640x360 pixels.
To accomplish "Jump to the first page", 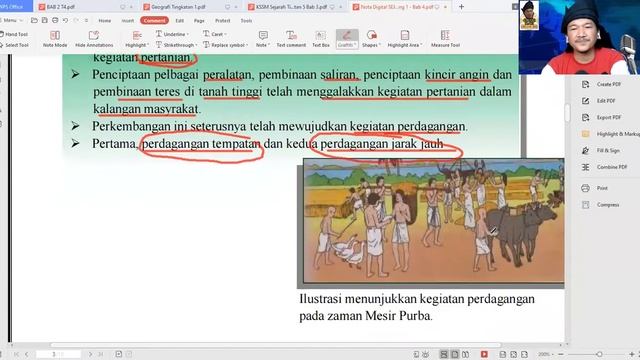I will pyautogui.click(x=16, y=354).
